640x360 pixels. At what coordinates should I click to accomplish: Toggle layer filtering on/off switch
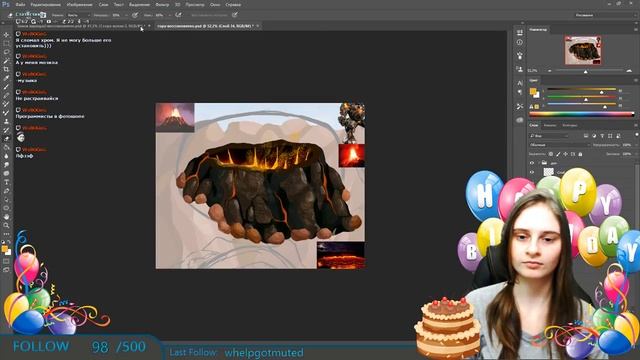click(x=636, y=135)
